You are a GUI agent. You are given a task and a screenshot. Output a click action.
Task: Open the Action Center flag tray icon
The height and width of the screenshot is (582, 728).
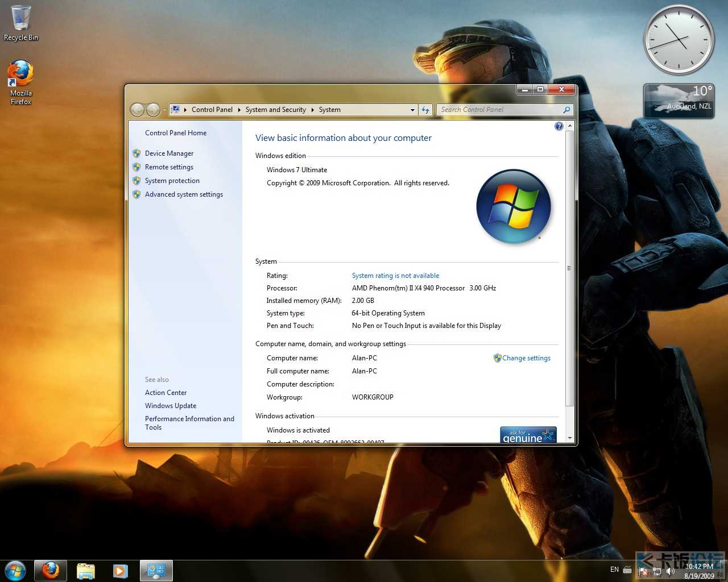(x=643, y=571)
